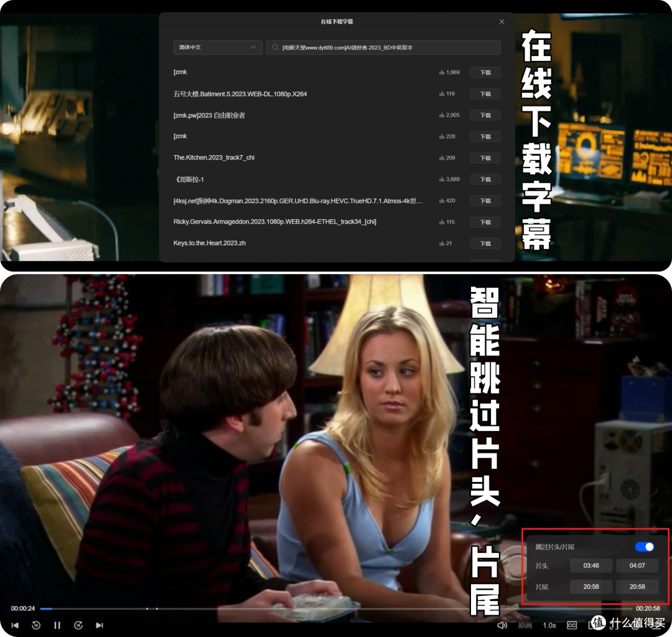Image resolution: width=672 pixels, height=637 pixels.
Task: Open the 原画 quality selector
Action: click(x=525, y=625)
